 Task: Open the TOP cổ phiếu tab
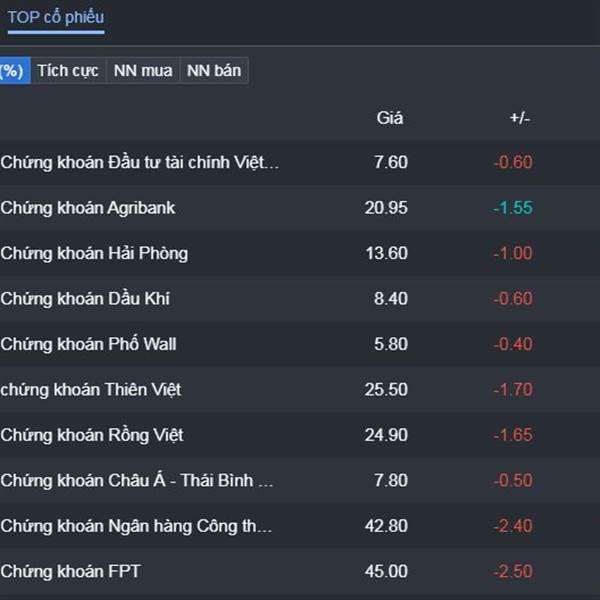56,18
